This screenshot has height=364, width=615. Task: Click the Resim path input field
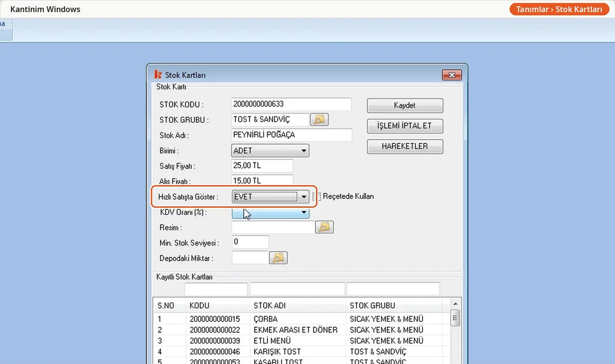tap(273, 227)
